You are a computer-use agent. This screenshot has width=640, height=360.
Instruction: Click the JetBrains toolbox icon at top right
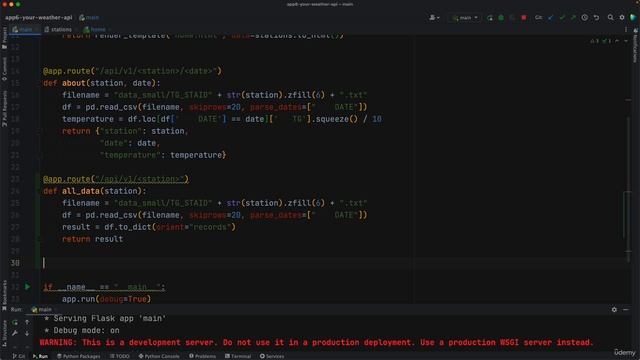click(x=633, y=18)
